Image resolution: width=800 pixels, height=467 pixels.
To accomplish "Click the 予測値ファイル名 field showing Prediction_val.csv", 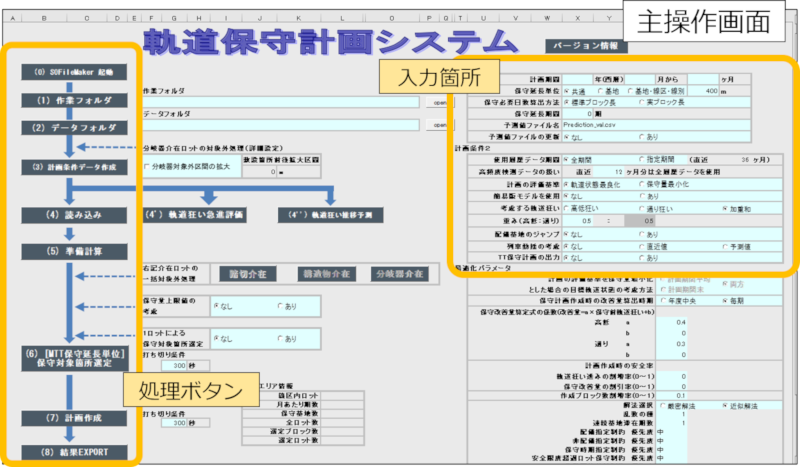I will tap(640, 127).
